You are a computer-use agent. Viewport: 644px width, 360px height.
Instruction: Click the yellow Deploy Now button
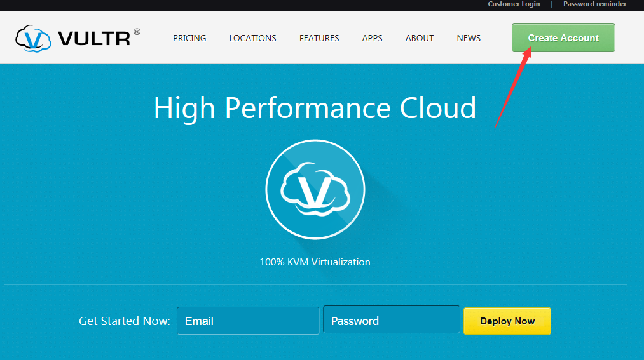[x=507, y=321]
